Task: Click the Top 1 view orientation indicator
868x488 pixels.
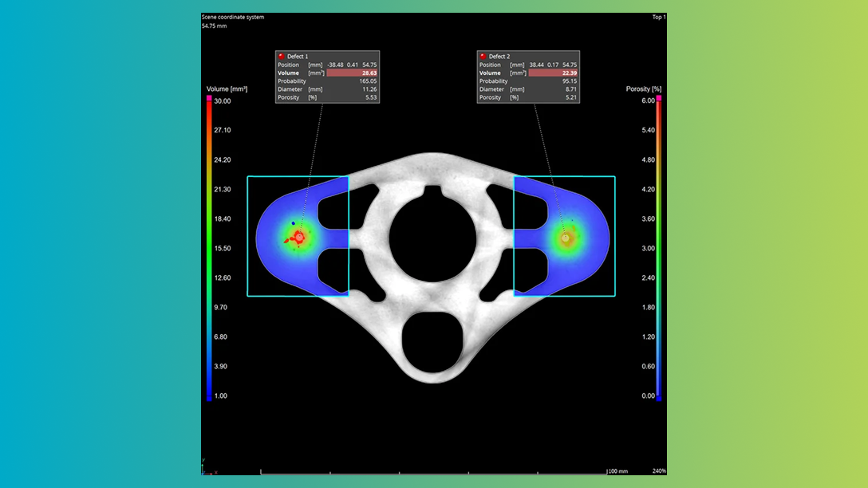Action: pyautogui.click(x=657, y=16)
